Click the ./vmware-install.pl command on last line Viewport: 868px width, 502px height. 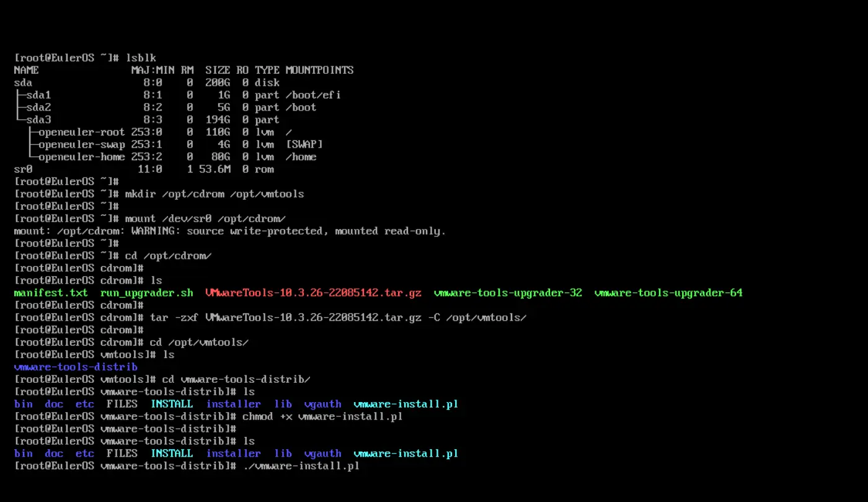301,466
